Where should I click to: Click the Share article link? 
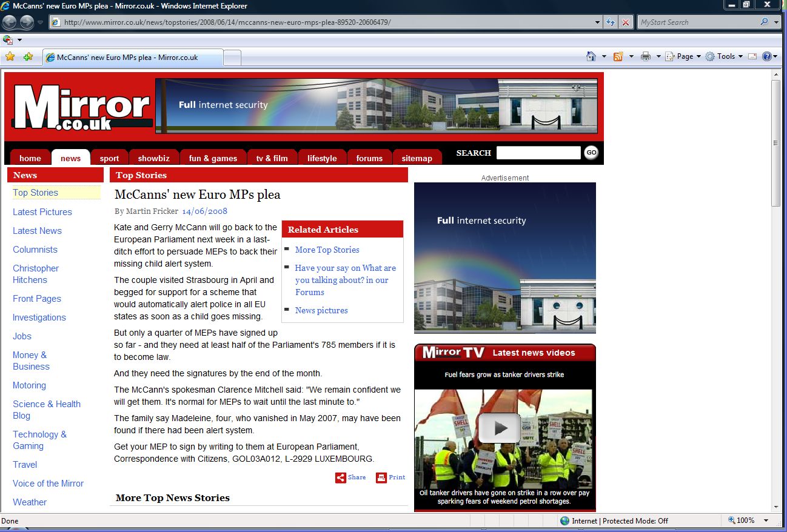coord(351,477)
